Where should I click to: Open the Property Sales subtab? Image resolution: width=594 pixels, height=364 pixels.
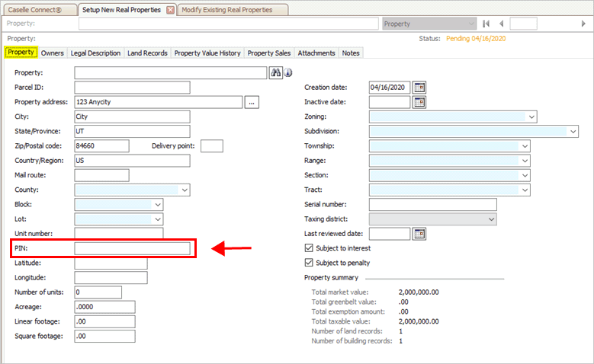[269, 53]
